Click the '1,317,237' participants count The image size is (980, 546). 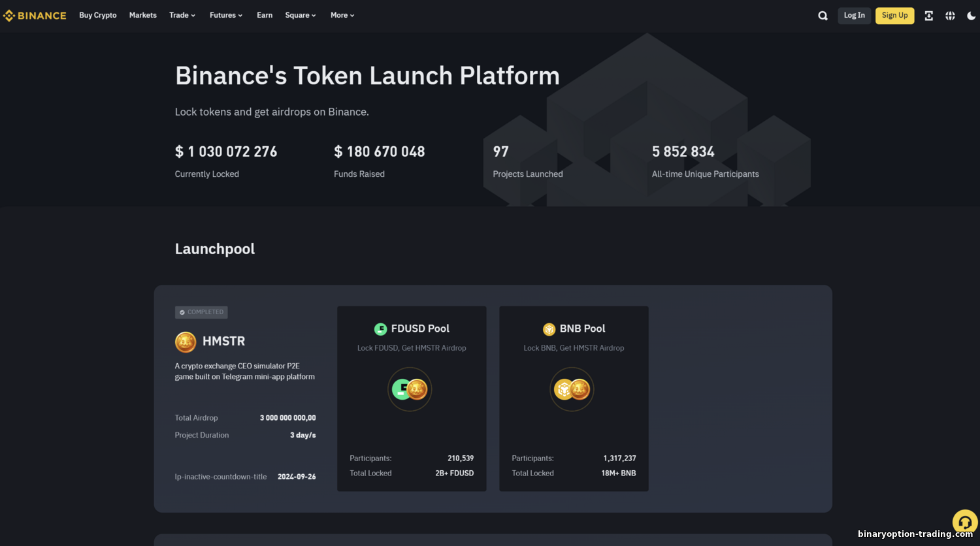pyautogui.click(x=620, y=458)
